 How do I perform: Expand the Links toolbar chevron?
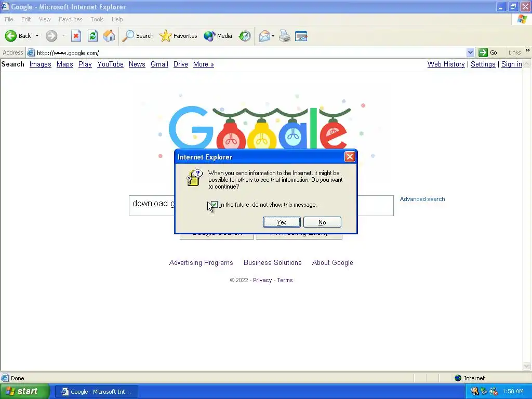coord(528,50)
